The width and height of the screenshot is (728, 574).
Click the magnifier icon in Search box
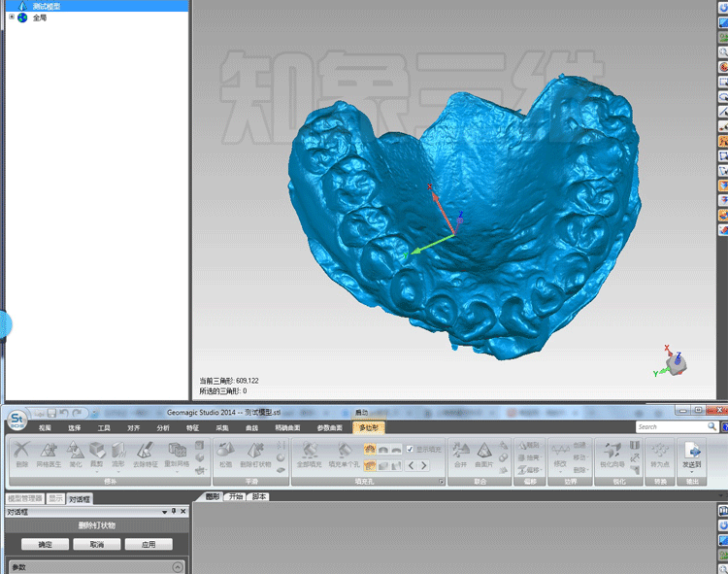[711, 426]
